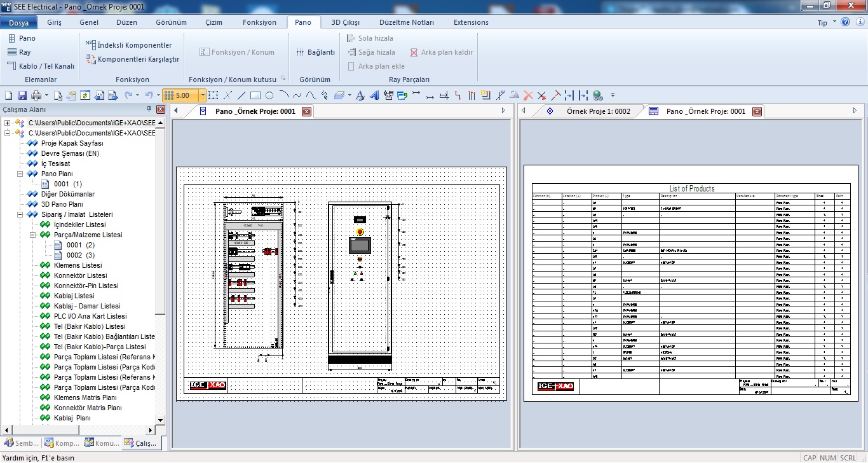Image resolution: width=868 pixels, height=463 pixels.
Task: Select the circle drawing tool
Action: point(269,95)
